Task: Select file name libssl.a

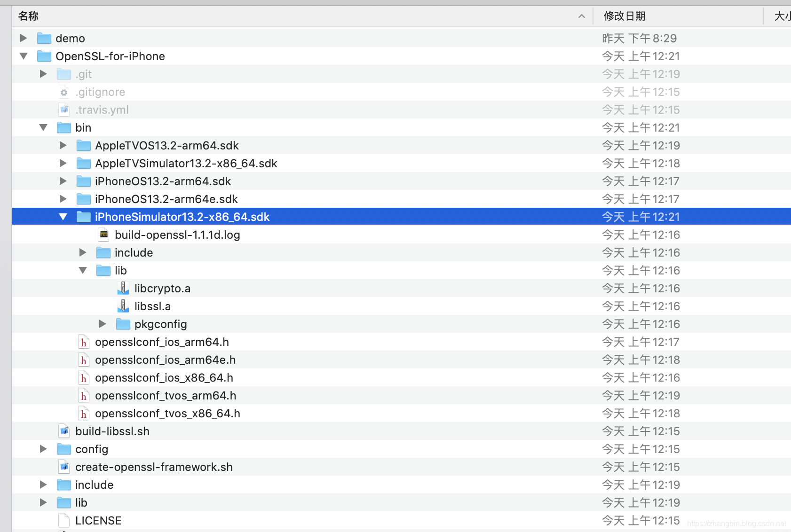Action: [152, 306]
